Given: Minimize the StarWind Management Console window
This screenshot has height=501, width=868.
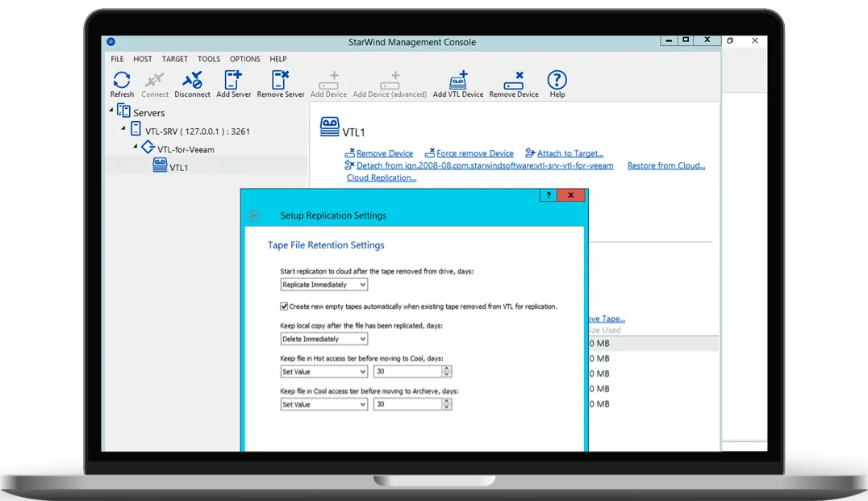Looking at the screenshot, I should pos(669,40).
